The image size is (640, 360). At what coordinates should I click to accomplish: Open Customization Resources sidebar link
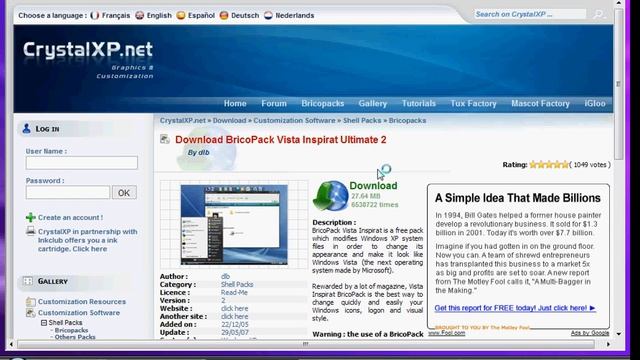82,302
